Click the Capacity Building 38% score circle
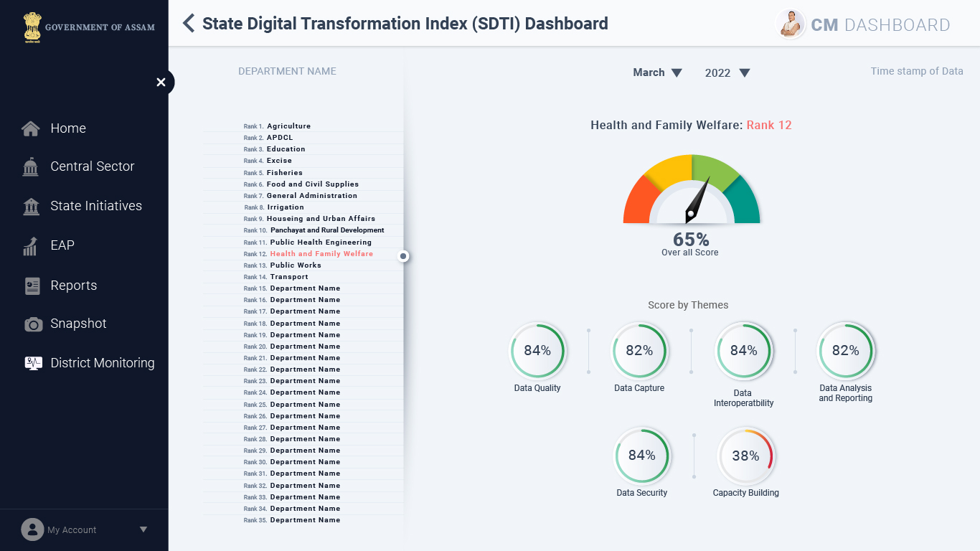Image resolution: width=980 pixels, height=551 pixels. pyautogui.click(x=746, y=456)
